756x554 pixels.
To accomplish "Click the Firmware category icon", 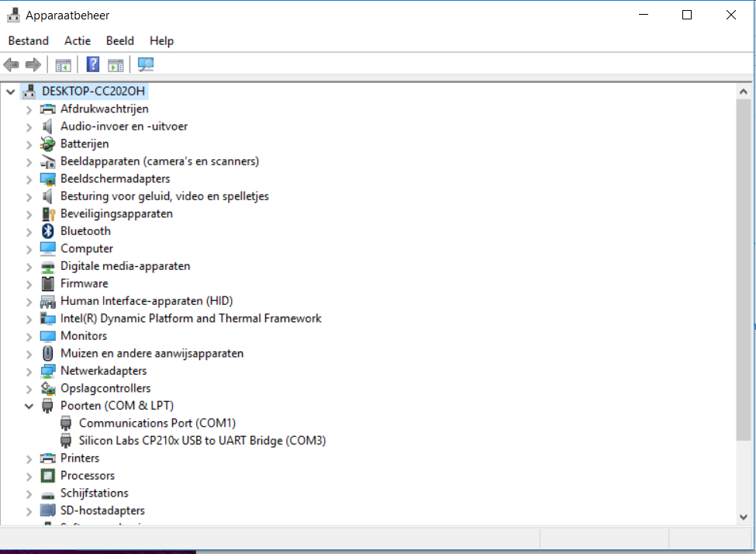I will (48, 283).
